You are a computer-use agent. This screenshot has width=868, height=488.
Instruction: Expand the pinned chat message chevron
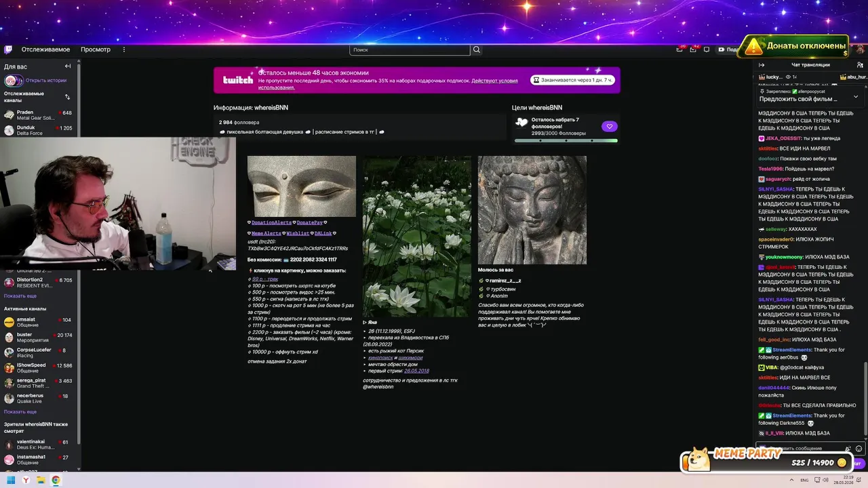click(x=856, y=96)
